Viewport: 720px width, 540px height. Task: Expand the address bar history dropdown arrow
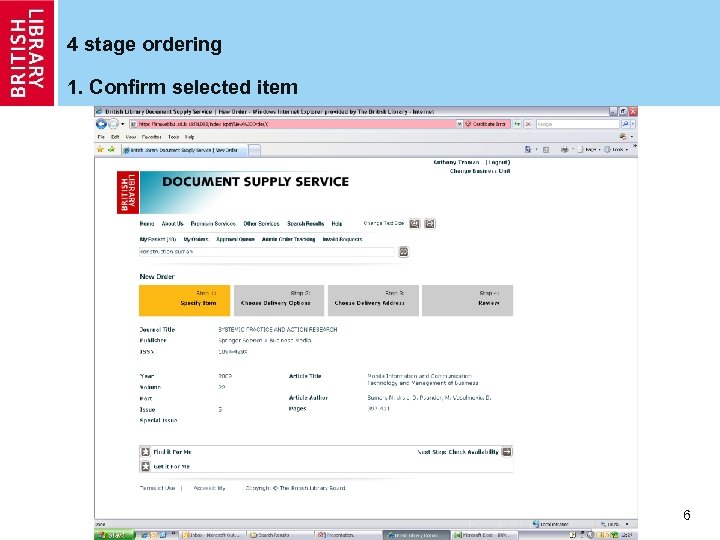[x=459, y=124]
